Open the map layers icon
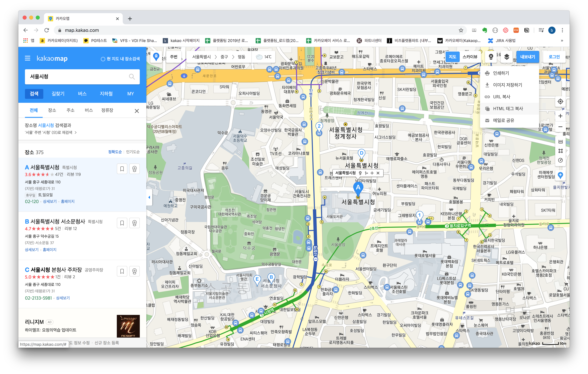 506,57
